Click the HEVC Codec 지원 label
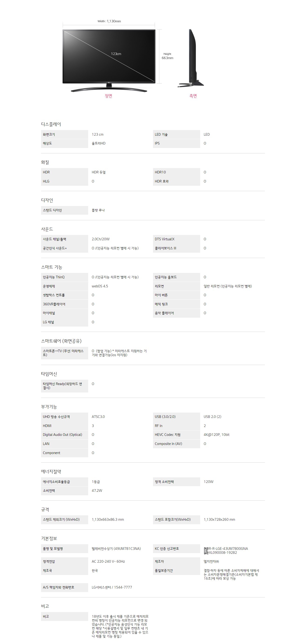Image resolution: width=306 pixels, height=644 pixels. (x=167, y=435)
